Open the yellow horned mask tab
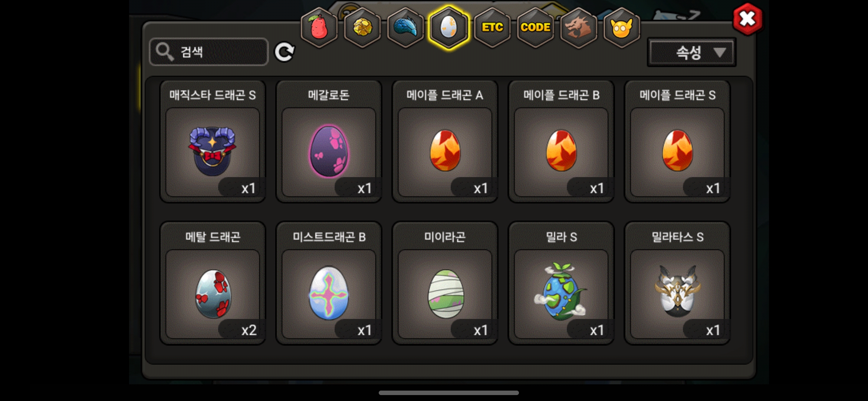 pos(622,27)
